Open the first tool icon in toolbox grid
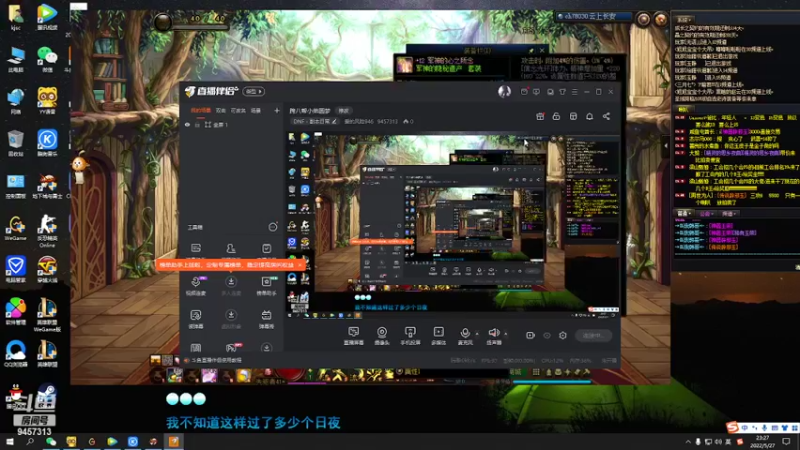 [x=196, y=248]
